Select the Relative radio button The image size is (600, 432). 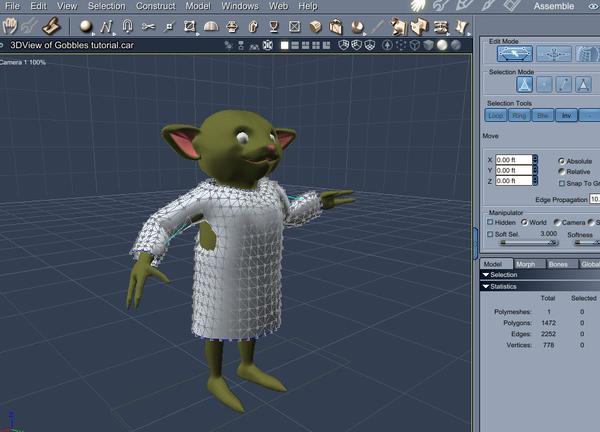561,171
